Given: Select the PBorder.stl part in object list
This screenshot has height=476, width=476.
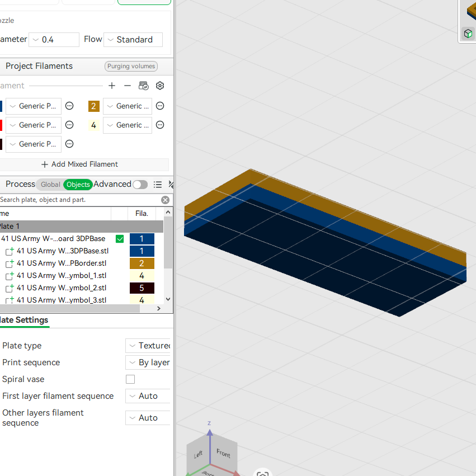Looking at the screenshot, I should click(62, 263).
